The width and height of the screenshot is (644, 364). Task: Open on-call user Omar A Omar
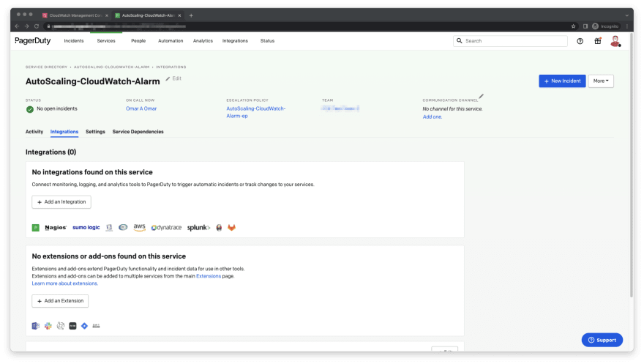(x=141, y=109)
